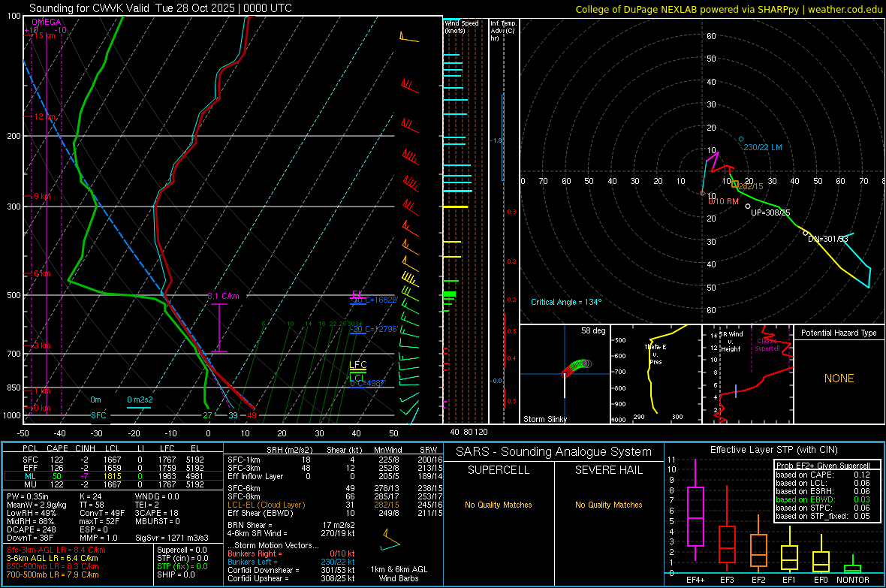Click the LCL-EL (Cloud Layer) row
This screenshot has height=588, width=886.
pos(335,505)
